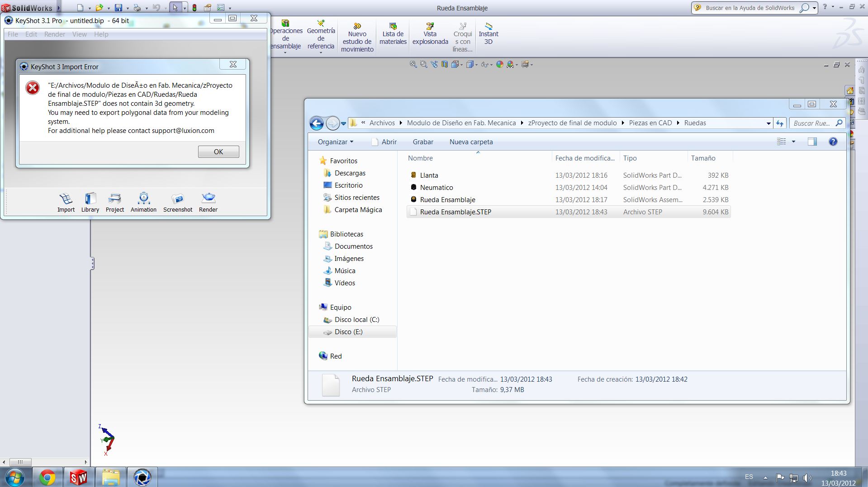868x487 pixels.
Task: Expand the Organizar dropdown
Action: click(335, 142)
